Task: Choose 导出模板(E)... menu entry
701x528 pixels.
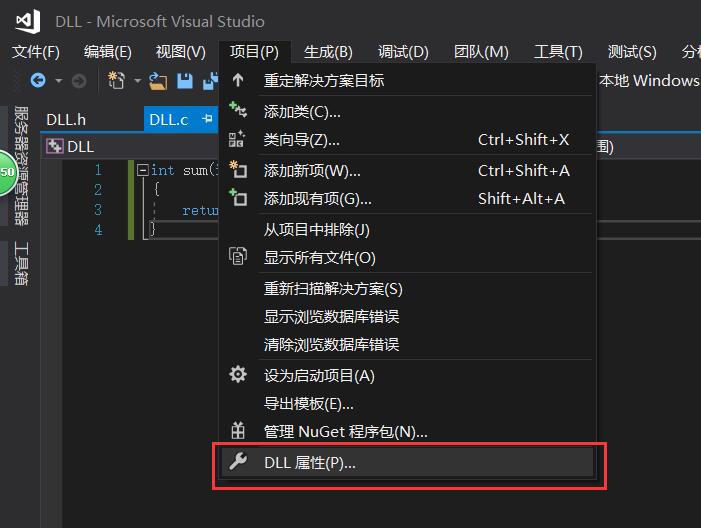Action: click(407, 404)
